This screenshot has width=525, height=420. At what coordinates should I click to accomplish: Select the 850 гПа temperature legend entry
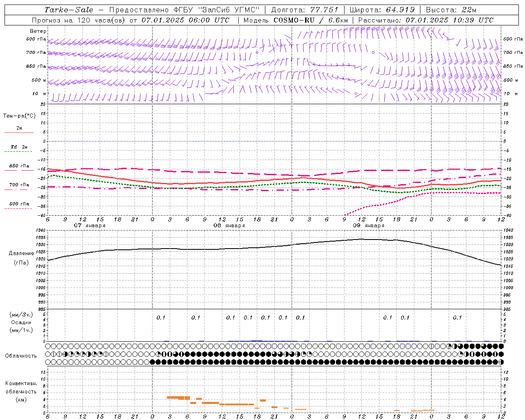point(19,168)
